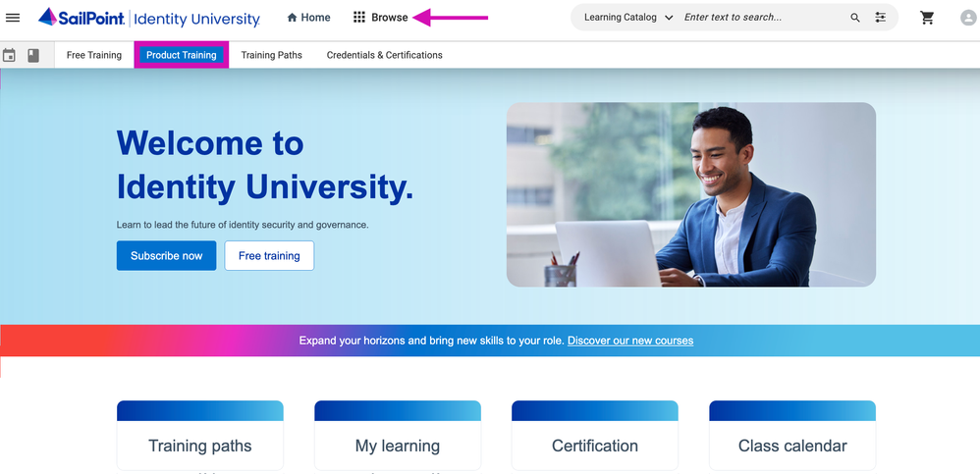Viewport: 980px width, 474px height.
Task: Click the Free training button
Action: (x=269, y=255)
